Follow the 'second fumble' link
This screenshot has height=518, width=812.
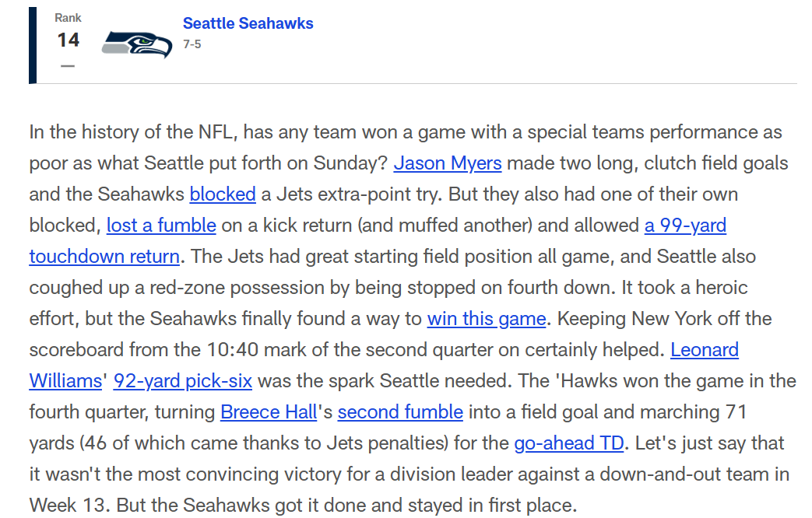click(400, 412)
